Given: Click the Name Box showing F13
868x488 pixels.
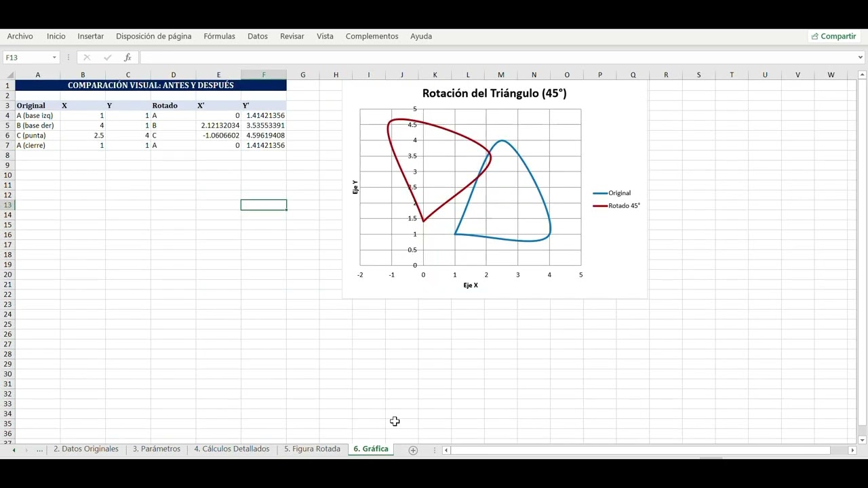Looking at the screenshot, I should [27, 58].
